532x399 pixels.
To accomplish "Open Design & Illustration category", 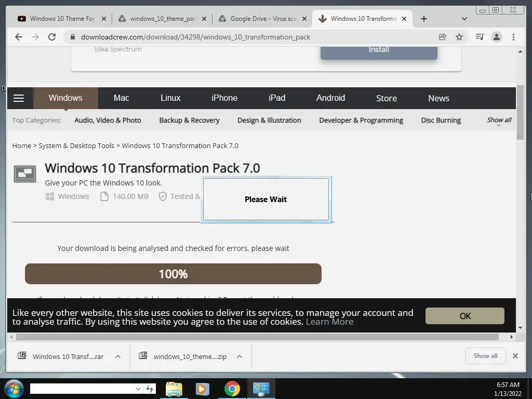I will [x=269, y=120].
